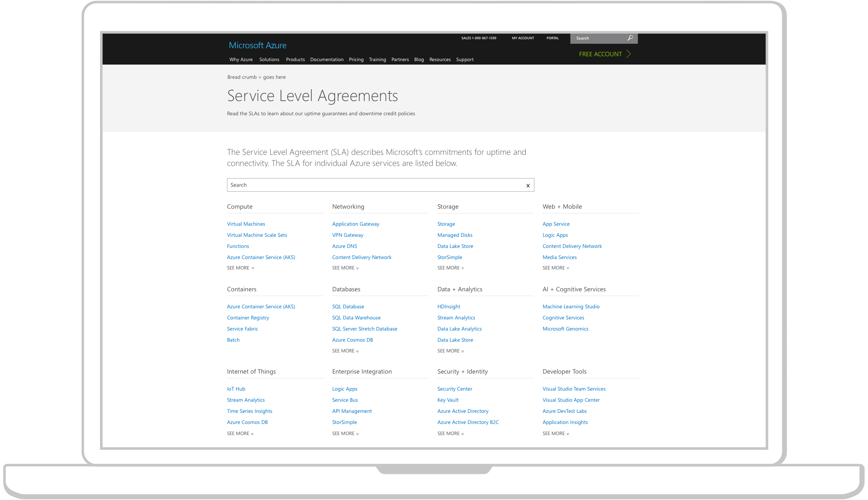The height and width of the screenshot is (500, 868).
Task: Click the magnifier icon in the top search box
Action: coord(630,38)
